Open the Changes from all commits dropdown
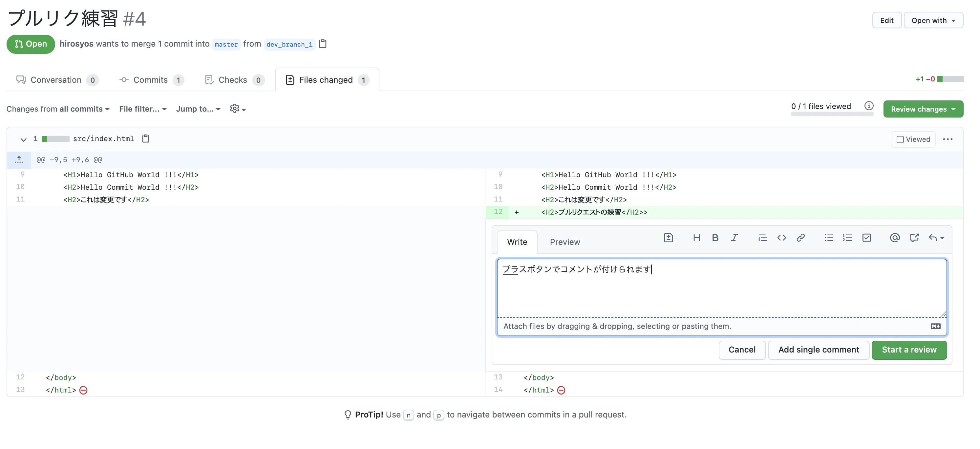 58,109
